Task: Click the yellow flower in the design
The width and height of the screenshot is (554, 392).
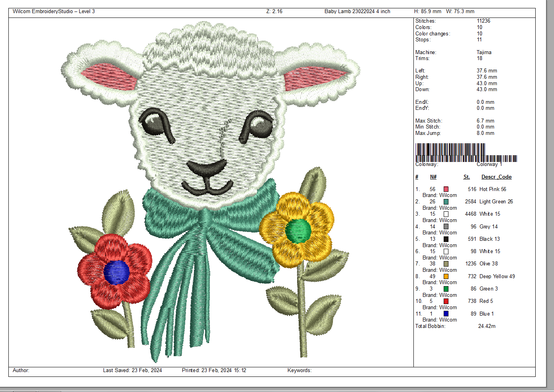Action: tap(297, 230)
